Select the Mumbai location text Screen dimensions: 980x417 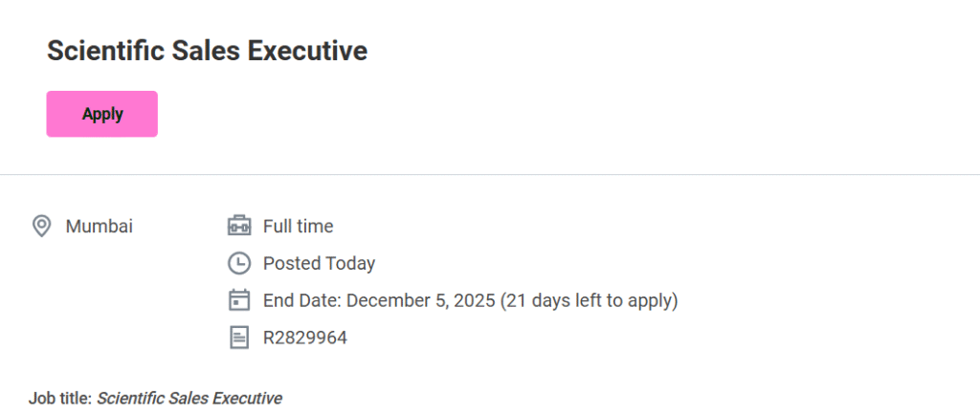click(x=99, y=227)
